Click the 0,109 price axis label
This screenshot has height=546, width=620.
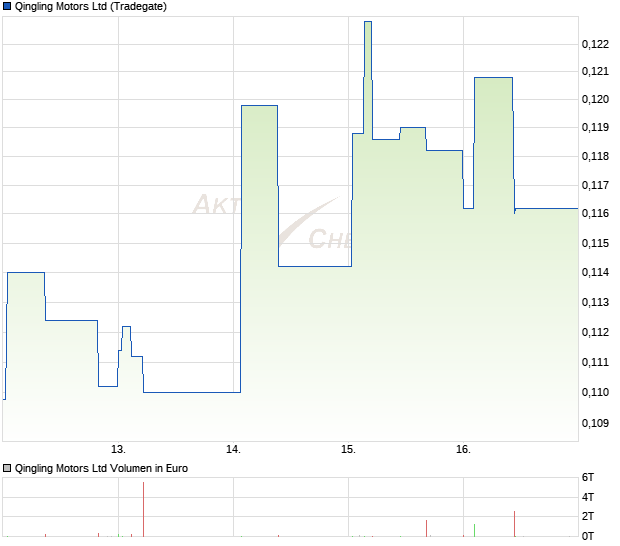[595, 423]
